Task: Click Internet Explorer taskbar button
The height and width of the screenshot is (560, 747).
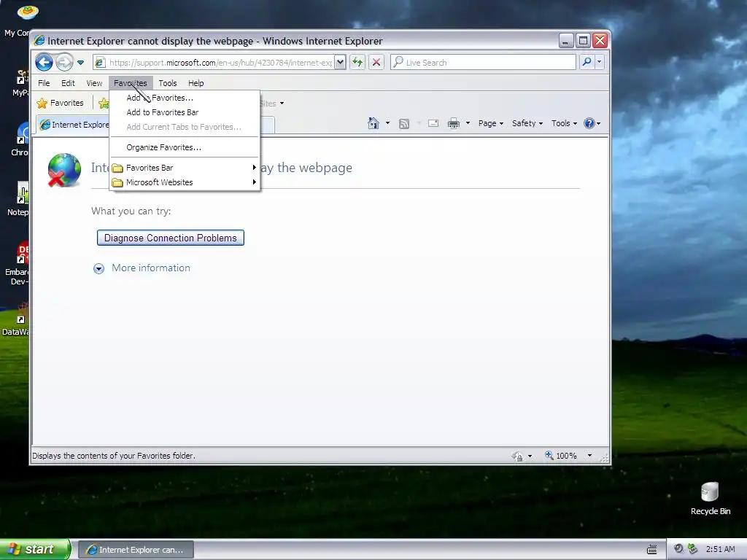Action: (136, 550)
